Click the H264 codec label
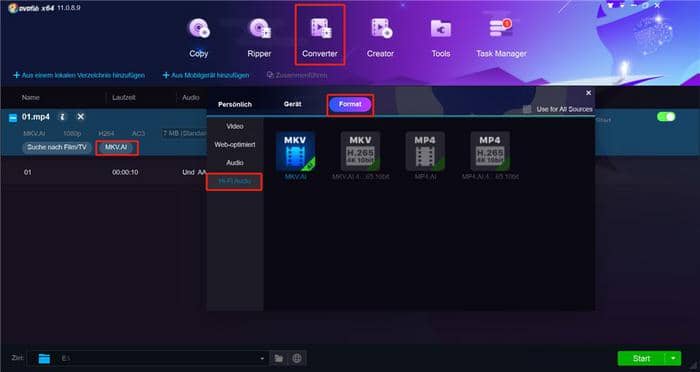700x372 pixels. (x=106, y=133)
